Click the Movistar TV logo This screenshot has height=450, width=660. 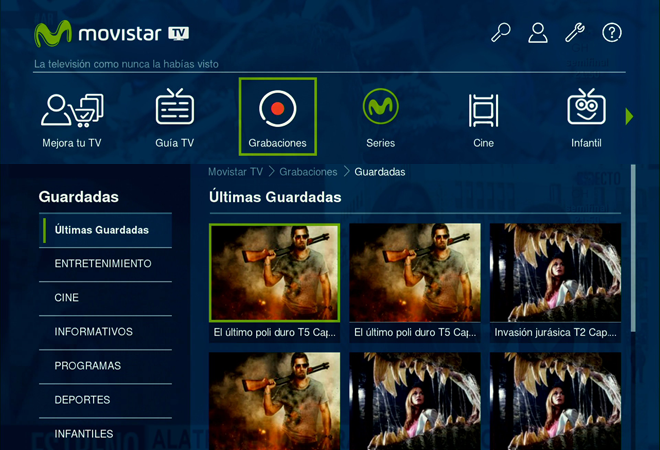(x=112, y=34)
